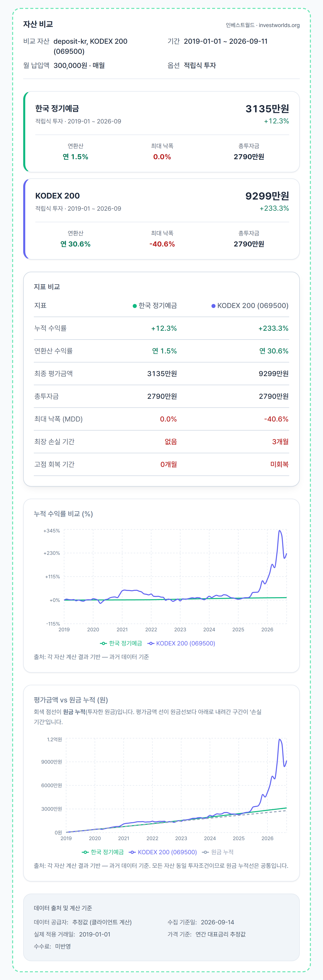The height and width of the screenshot is (980, 323).
Task: Click green dot beside 한국 정기예금 column header
Action: (135, 306)
